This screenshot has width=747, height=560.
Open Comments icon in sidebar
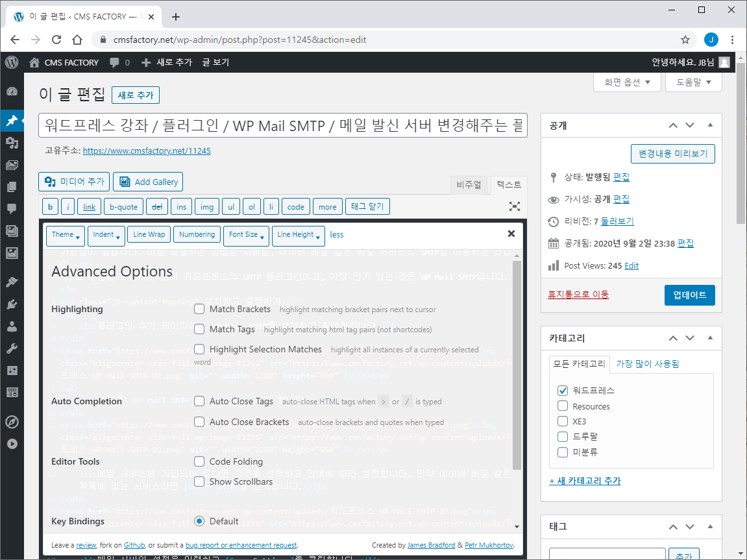point(12,208)
